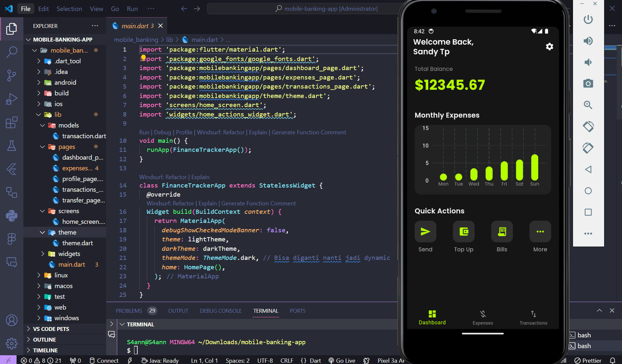Open the settings gear in the banking app
Screen dimensions: 622x364
pos(549,46)
